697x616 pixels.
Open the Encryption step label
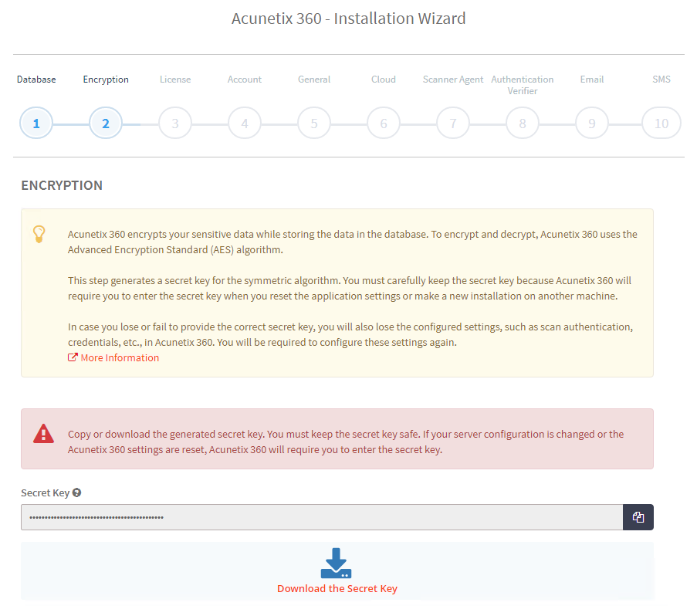point(106,79)
